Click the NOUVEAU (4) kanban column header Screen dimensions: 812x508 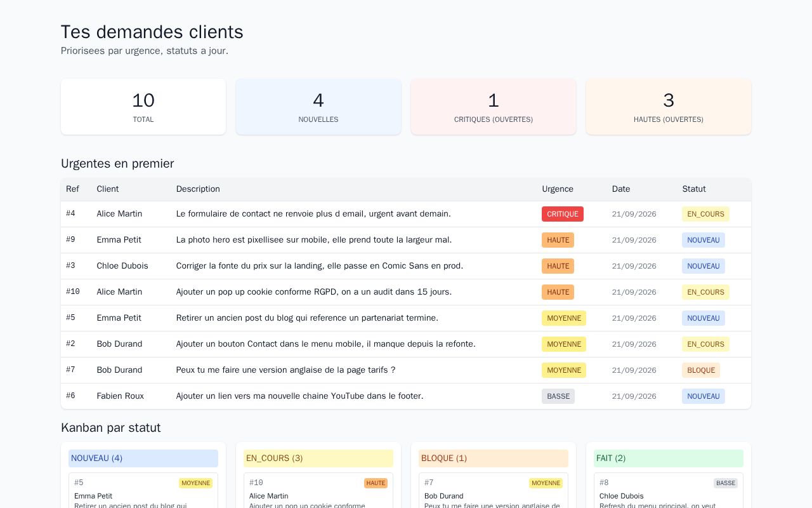click(143, 458)
